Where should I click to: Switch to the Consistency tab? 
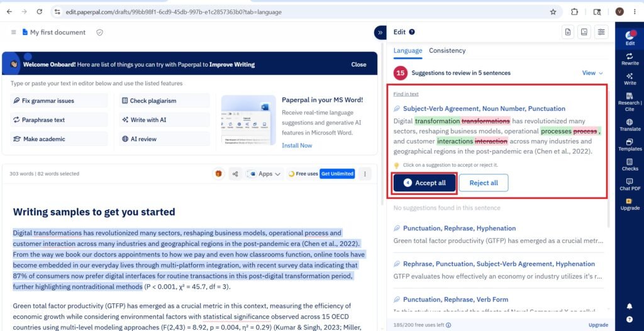(x=447, y=50)
